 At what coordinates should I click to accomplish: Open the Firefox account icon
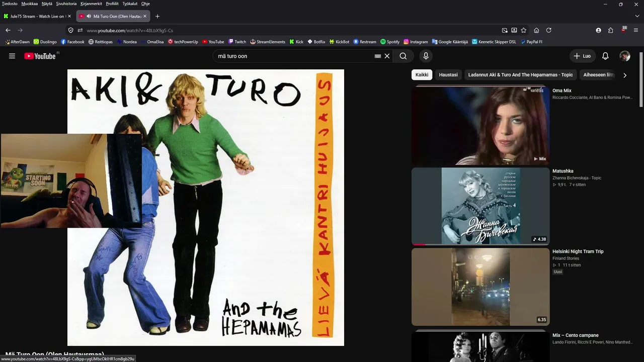pos(598,30)
